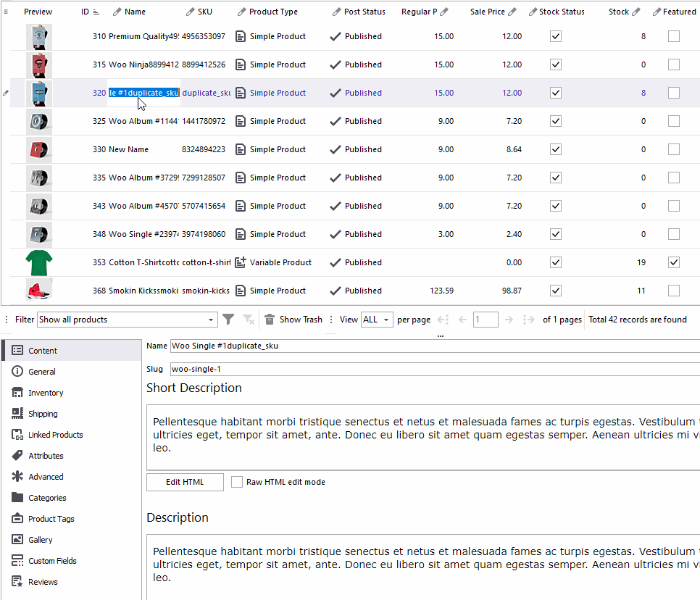Open the View ALL per page dropdown
Image resolution: width=700 pixels, height=600 pixels.
point(386,319)
